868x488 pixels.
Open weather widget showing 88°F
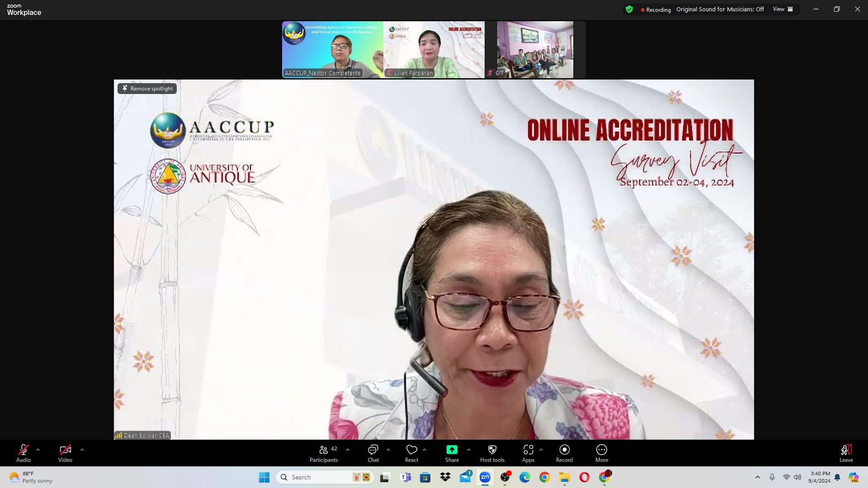[x=31, y=477]
